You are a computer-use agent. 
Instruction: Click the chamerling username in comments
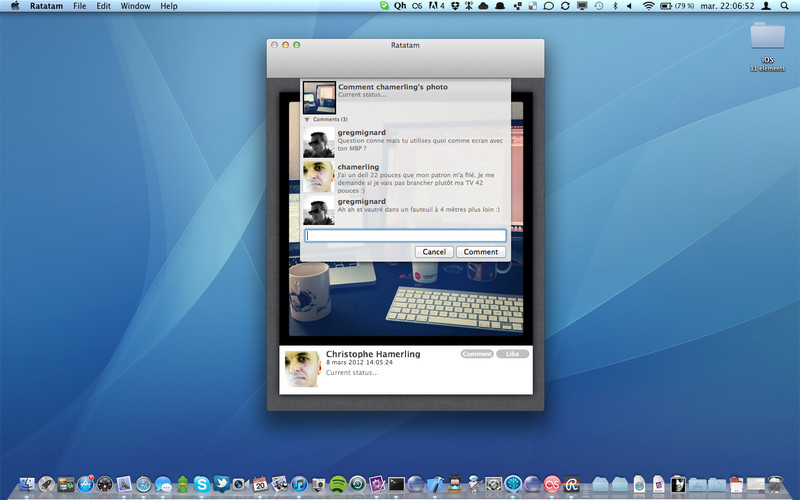coord(358,167)
